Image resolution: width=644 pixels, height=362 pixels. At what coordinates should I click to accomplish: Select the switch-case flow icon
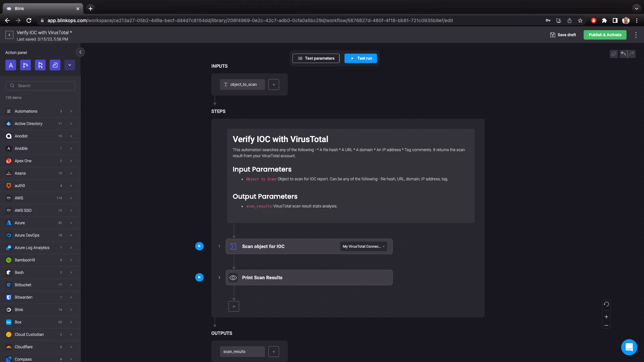pyautogui.click(x=40, y=65)
